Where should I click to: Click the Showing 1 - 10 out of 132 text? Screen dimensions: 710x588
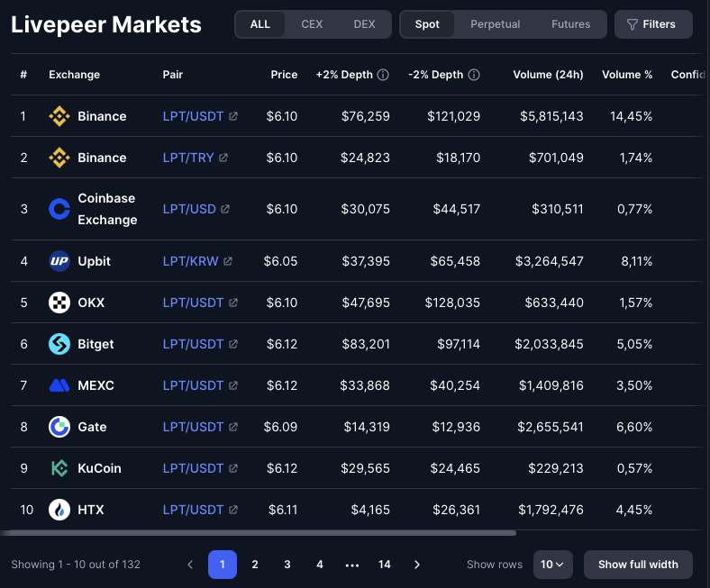[x=76, y=565]
